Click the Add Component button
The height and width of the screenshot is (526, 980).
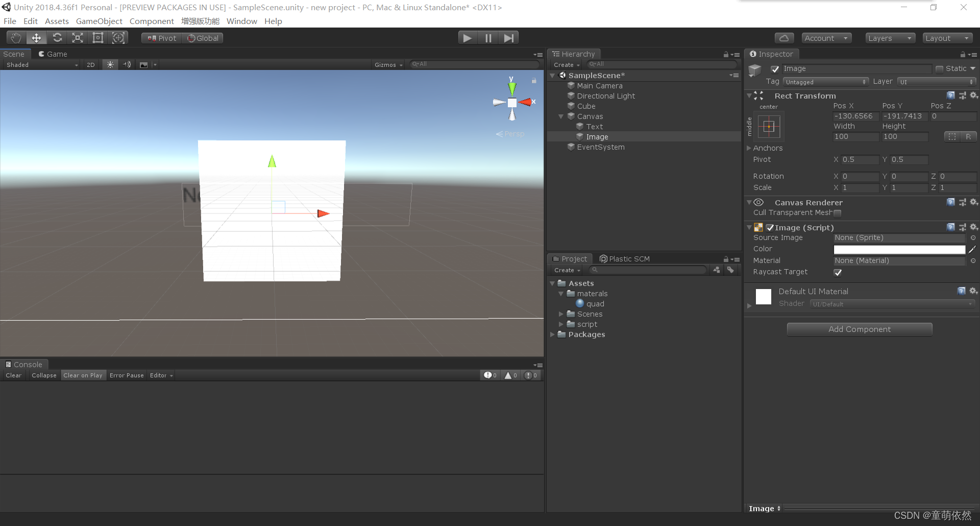click(x=860, y=329)
